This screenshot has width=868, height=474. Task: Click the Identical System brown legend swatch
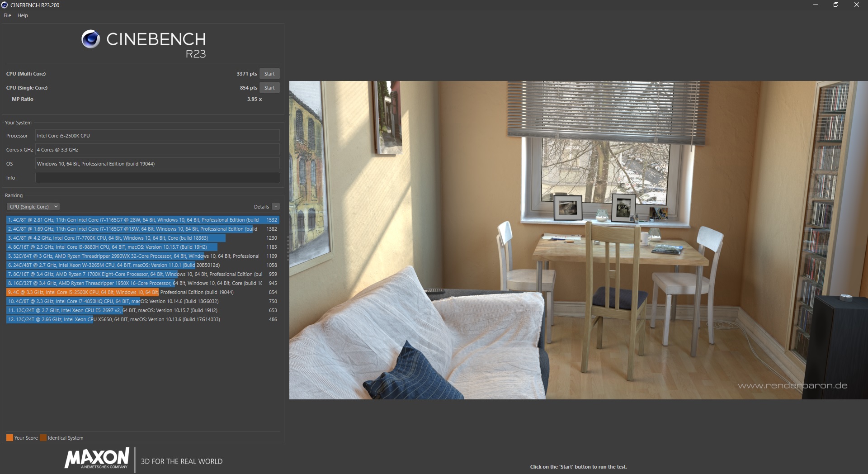click(43, 438)
